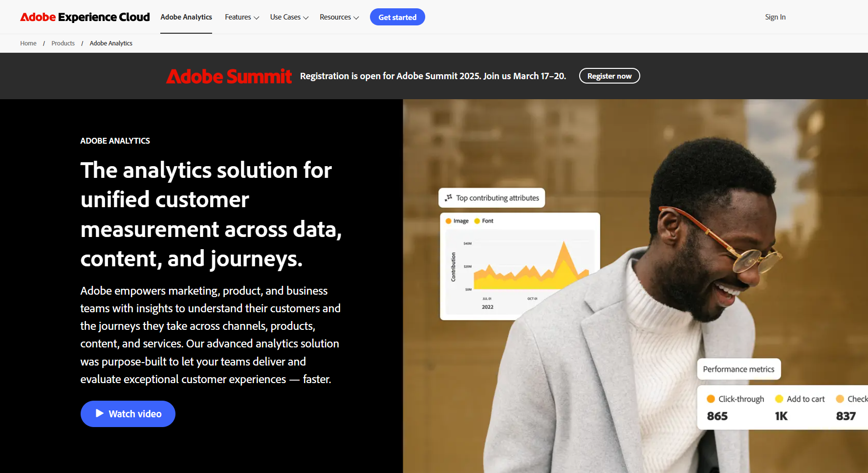Click the Adobe Summit banner logo
This screenshot has width=868, height=473.
coord(229,76)
